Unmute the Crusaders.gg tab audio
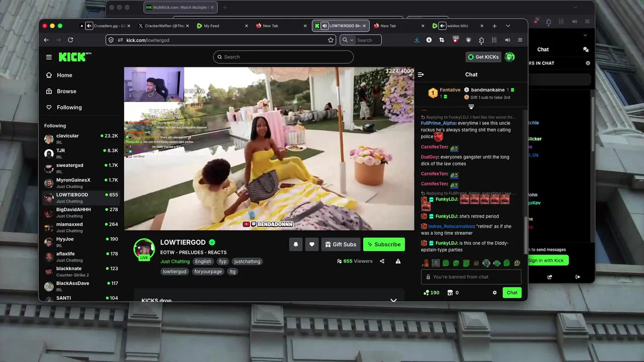Viewport: 644px width, 362px height. point(89,26)
